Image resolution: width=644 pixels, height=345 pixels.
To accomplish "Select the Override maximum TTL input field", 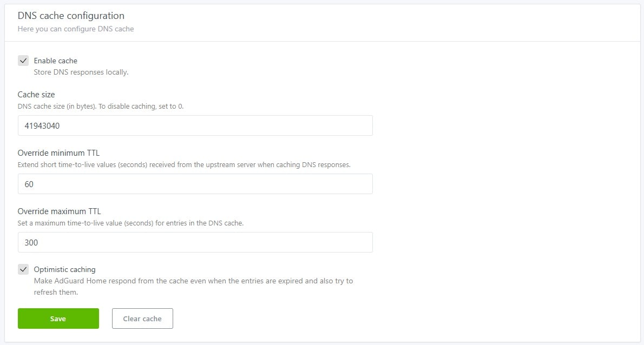I will pyautogui.click(x=195, y=242).
